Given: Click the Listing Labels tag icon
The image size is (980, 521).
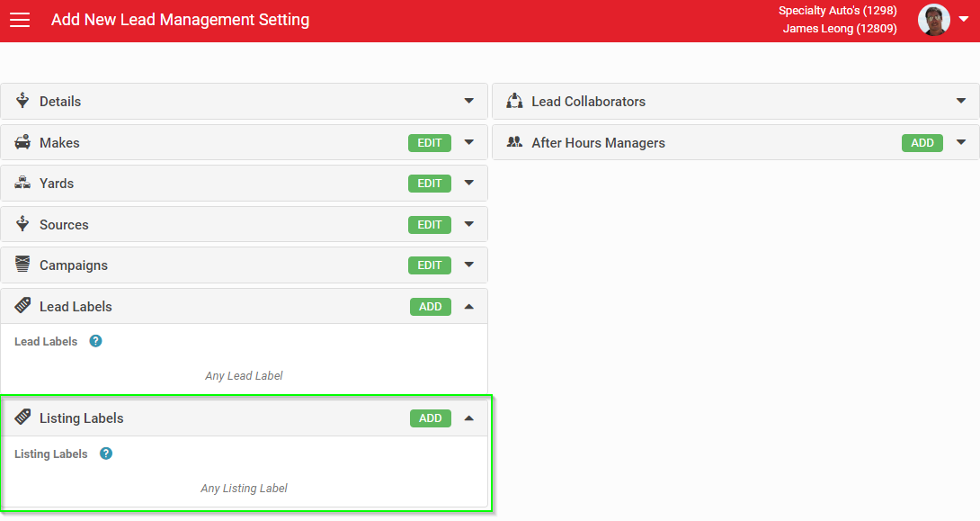Looking at the screenshot, I should coord(22,417).
